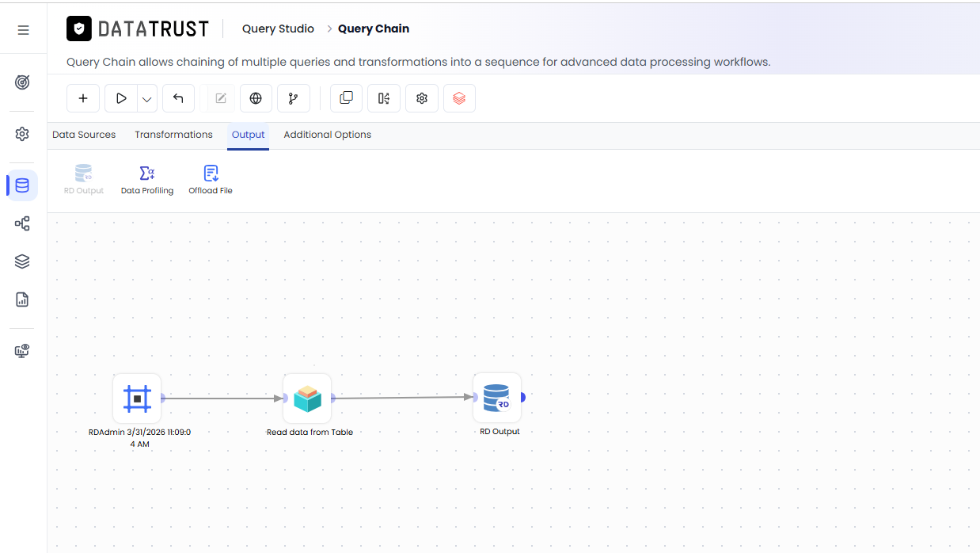
Task: Click the git branch icon button
Action: (x=294, y=98)
